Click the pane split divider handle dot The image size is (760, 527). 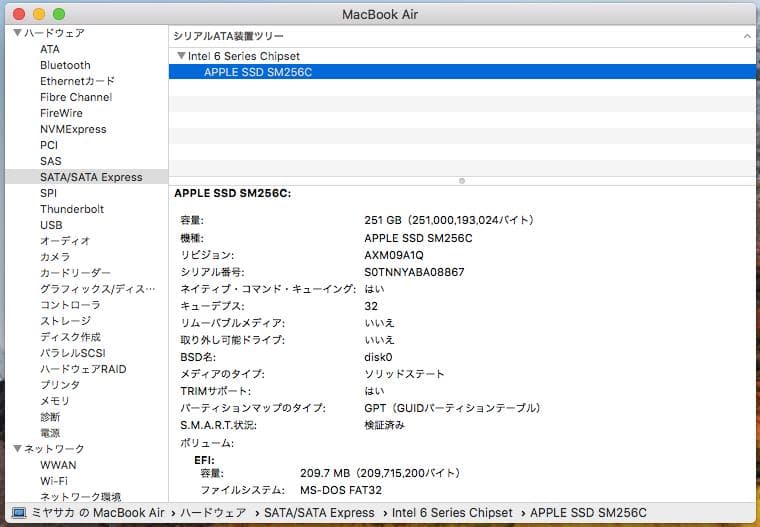(462, 181)
